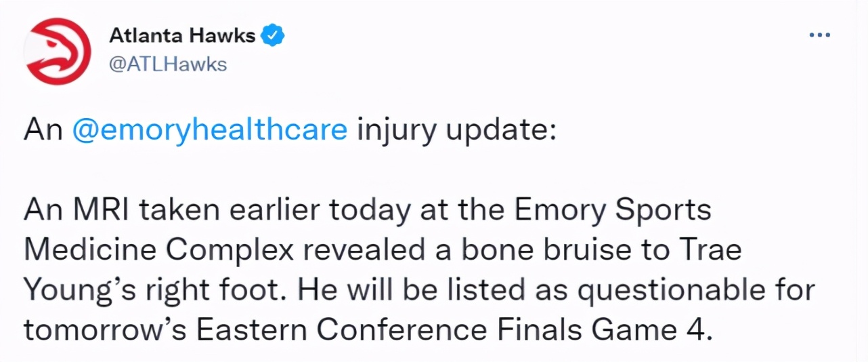Click the Atlanta Hawks logo avatar
868x362 pixels.
[58, 51]
